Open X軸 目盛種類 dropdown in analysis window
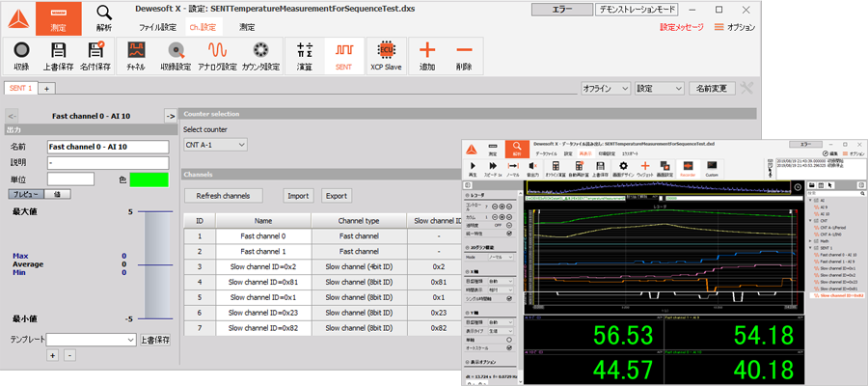The width and height of the screenshot is (868, 386). point(500,282)
